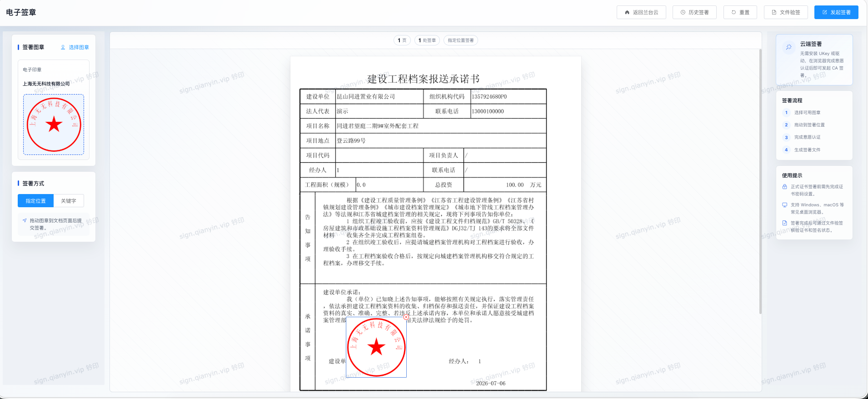Click the monitor icon in 使用提示
868x399 pixels.
[784, 205]
